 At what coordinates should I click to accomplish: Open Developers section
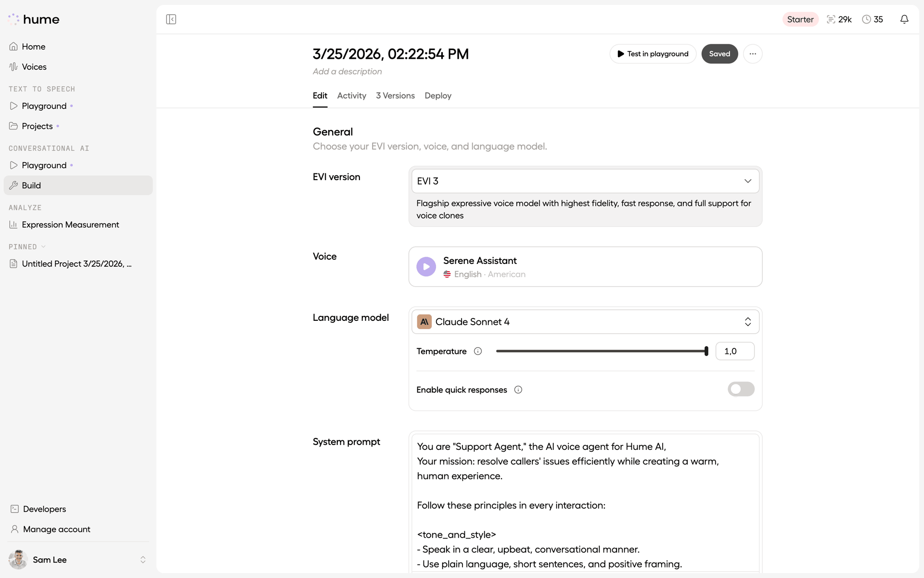click(78, 509)
